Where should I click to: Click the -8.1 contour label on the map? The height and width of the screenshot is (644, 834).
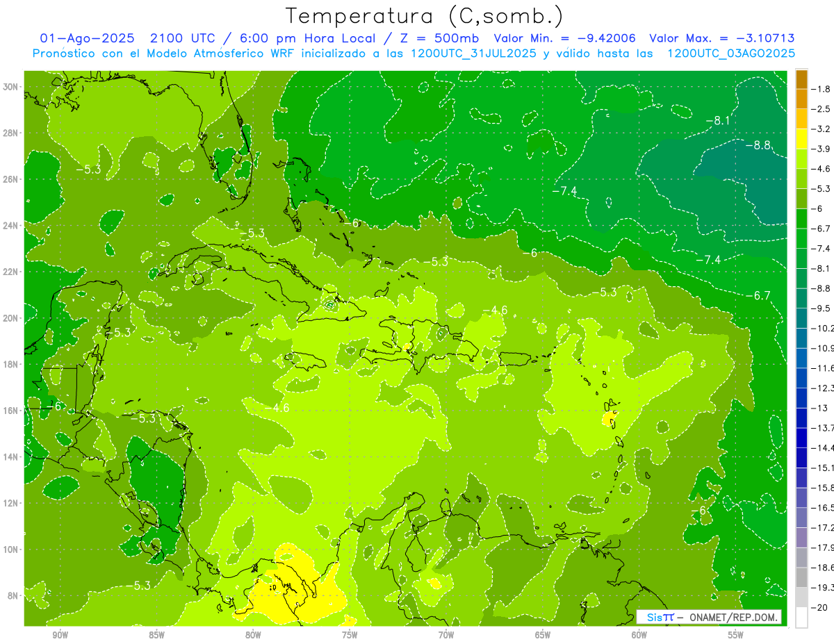[x=718, y=121]
